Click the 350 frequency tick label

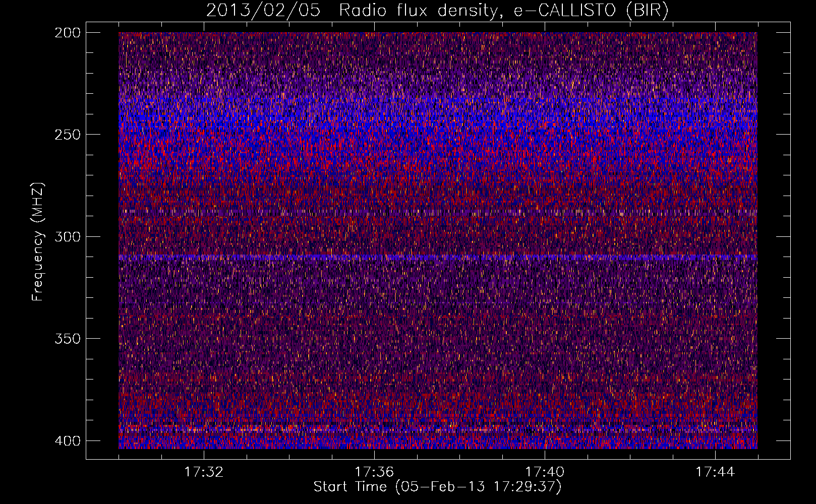point(67,339)
